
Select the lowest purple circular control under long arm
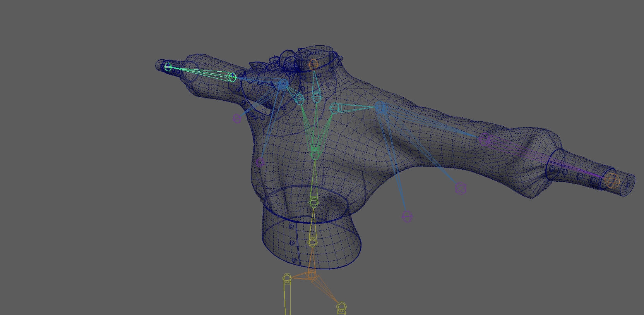407,217
